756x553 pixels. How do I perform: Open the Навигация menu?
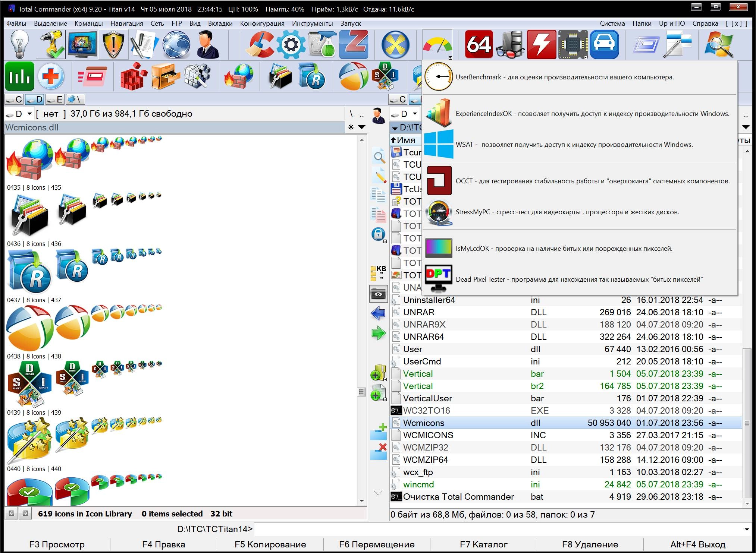[127, 23]
